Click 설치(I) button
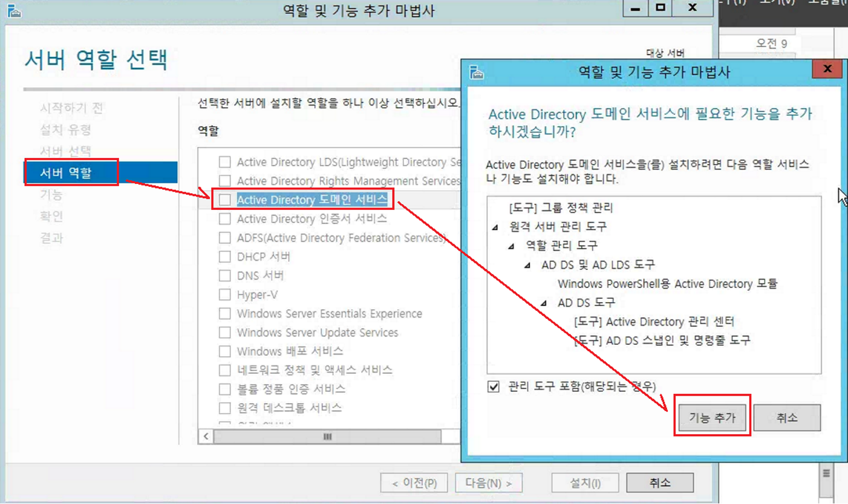The height and width of the screenshot is (504, 848). coord(585,483)
